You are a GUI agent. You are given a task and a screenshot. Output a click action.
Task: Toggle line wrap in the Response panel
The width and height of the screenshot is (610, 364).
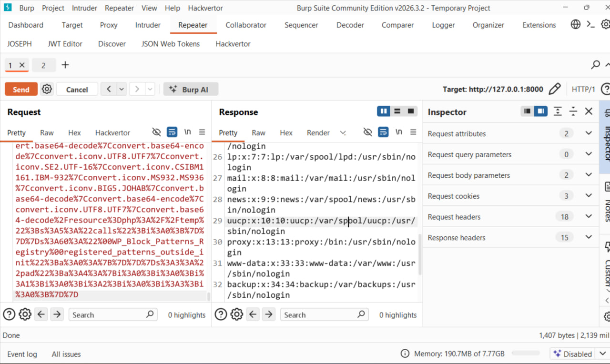383,132
